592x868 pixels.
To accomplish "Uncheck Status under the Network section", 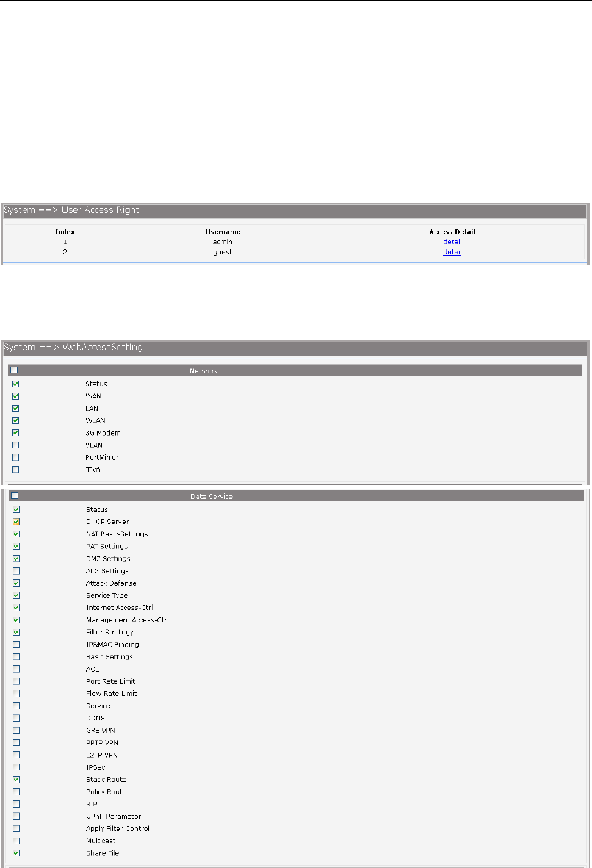I will pyautogui.click(x=16, y=384).
